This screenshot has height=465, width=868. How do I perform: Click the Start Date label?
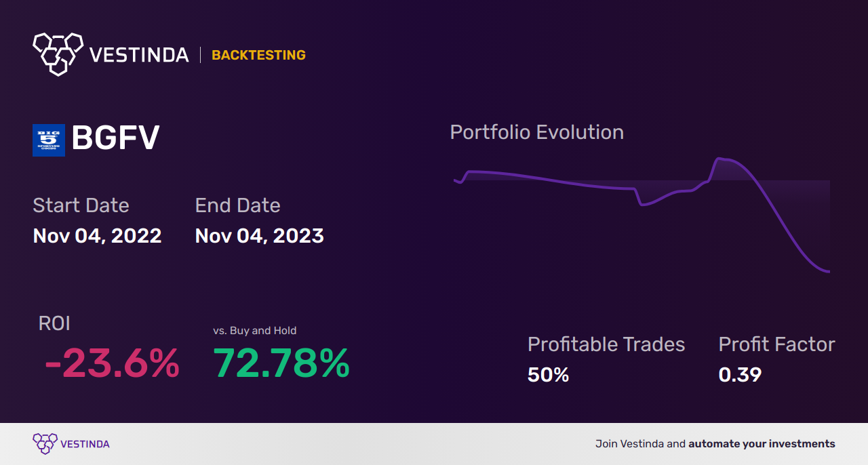(81, 205)
